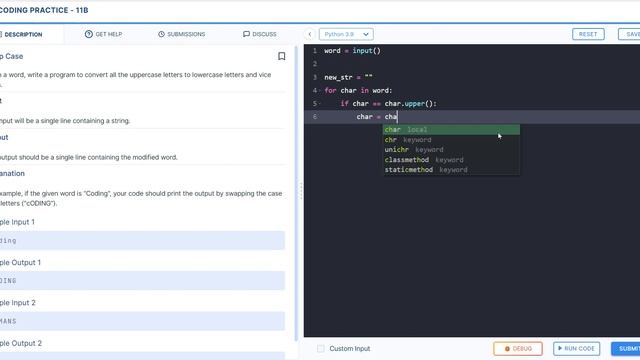Choose the 'chr keyword' autocomplete suggestion
Viewport: 640px width, 360px height.
[451, 140]
